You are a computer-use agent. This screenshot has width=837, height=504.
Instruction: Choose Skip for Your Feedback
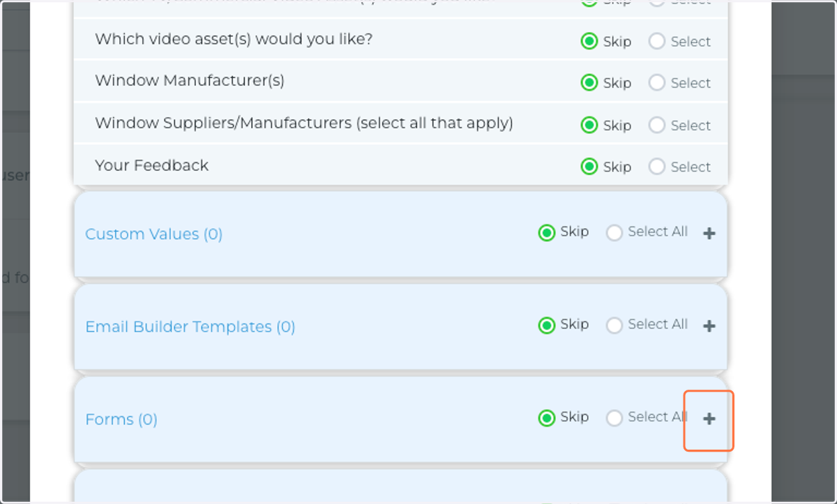coord(589,167)
